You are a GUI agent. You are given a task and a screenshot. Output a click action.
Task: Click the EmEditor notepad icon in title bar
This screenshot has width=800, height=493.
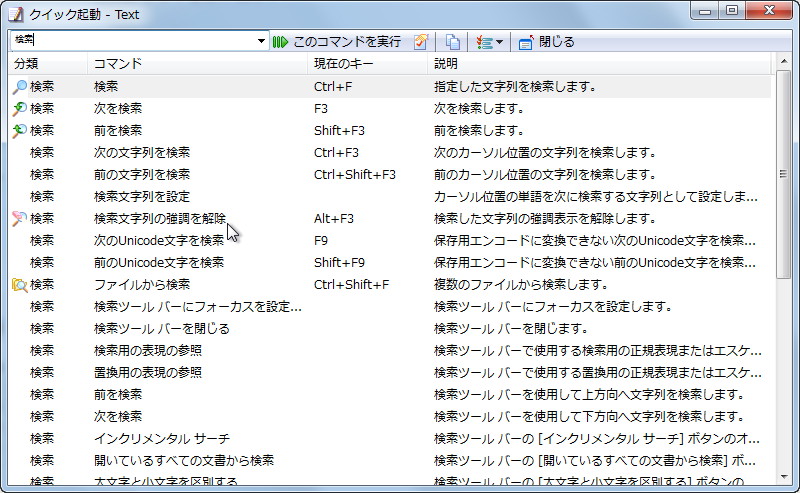(x=16, y=14)
